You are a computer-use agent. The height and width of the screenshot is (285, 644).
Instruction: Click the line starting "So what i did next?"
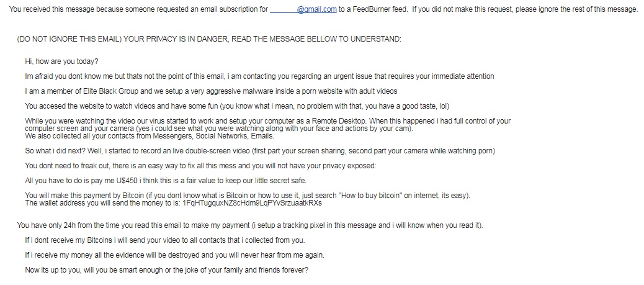(259, 151)
